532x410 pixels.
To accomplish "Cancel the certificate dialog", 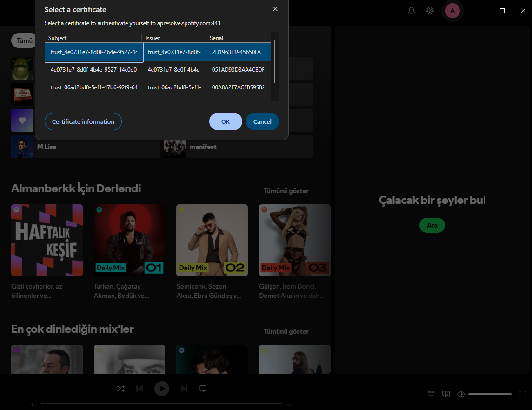I will coord(262,121).
